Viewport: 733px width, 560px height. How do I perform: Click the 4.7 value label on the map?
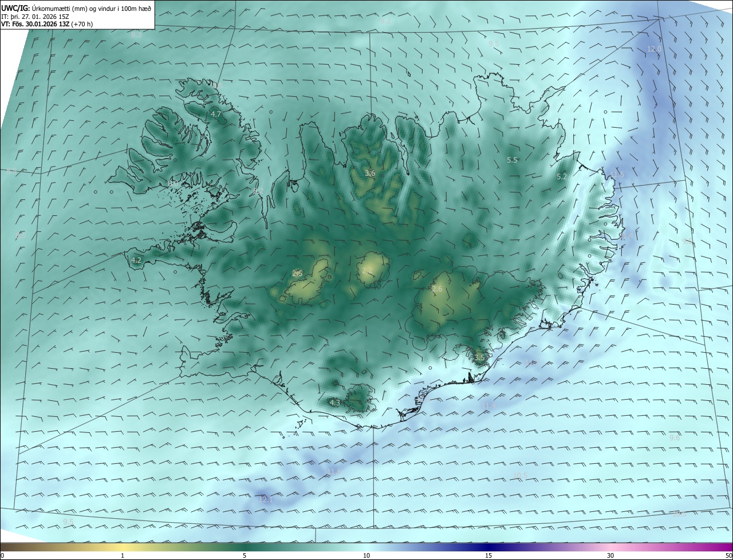[216, 115]
